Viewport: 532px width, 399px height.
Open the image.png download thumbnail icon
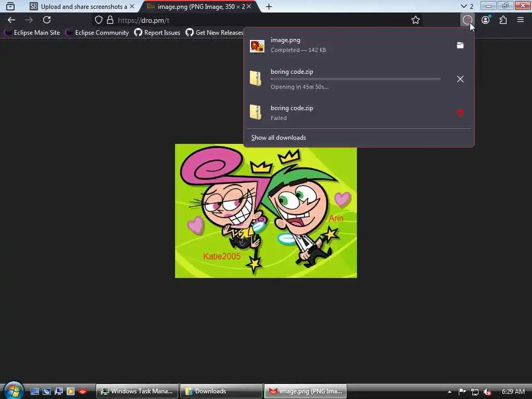257,46
